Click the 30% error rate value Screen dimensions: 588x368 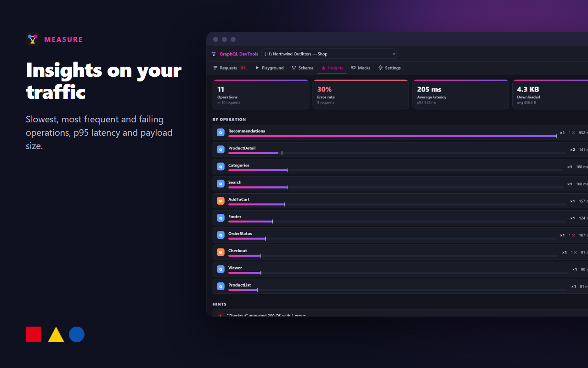coord(324,89)
